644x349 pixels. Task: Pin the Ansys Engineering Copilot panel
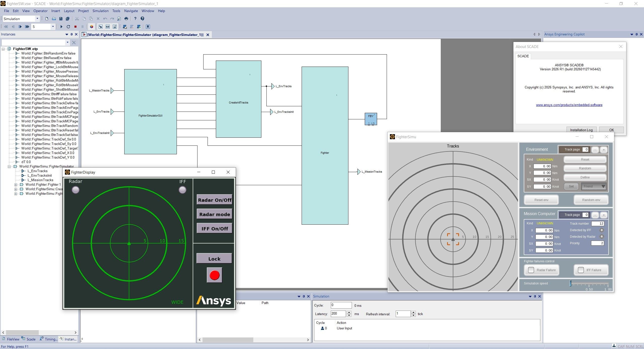point(636,34)
